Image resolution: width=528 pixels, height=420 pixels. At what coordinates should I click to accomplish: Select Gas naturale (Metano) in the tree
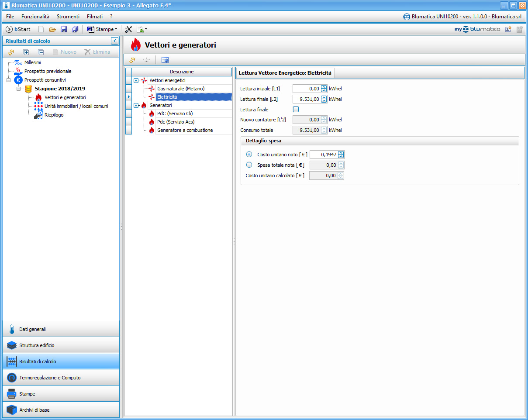pyautogui.click(x=181, y=89)
